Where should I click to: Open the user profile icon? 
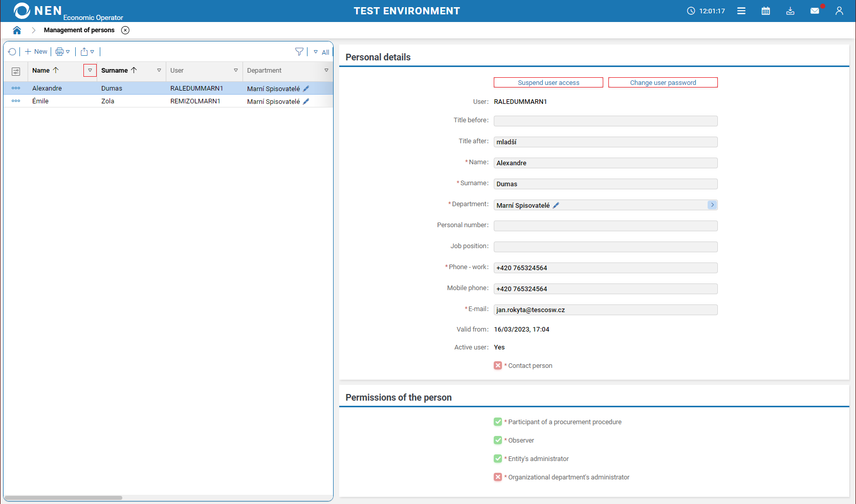tap(839, 11)
